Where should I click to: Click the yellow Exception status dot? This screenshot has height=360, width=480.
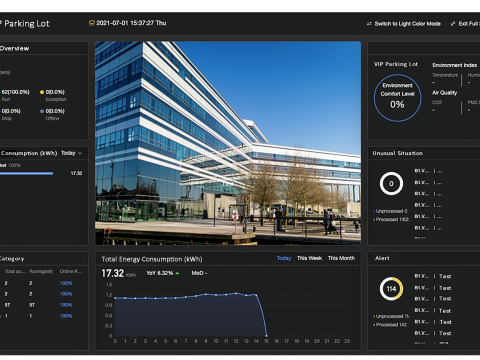(x=42, y=92)
